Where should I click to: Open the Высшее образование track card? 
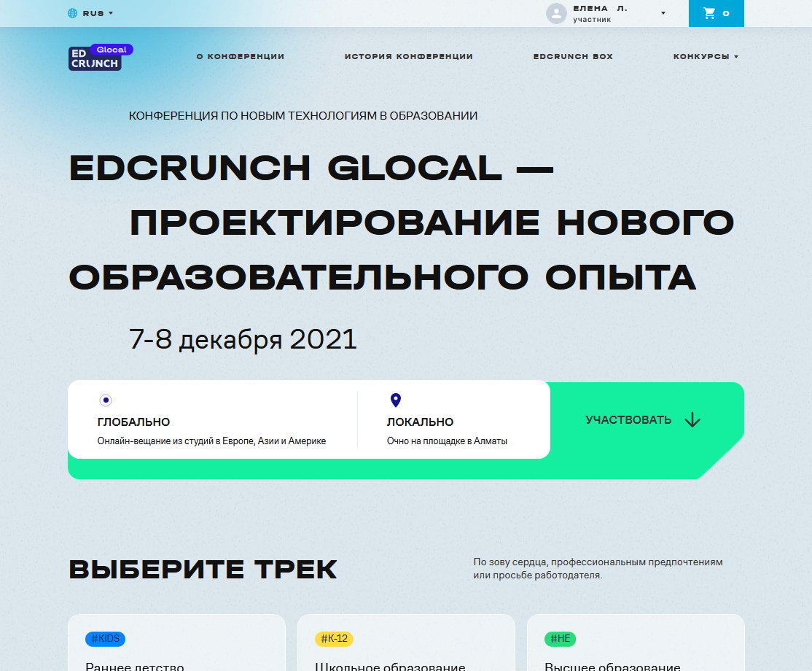point(636,643)
